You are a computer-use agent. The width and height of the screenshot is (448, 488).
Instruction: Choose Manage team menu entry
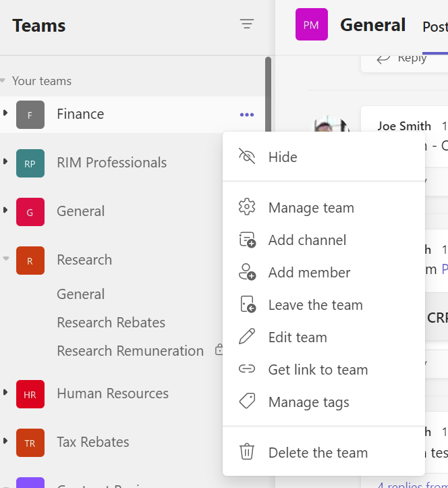click(x=324, y=208)
